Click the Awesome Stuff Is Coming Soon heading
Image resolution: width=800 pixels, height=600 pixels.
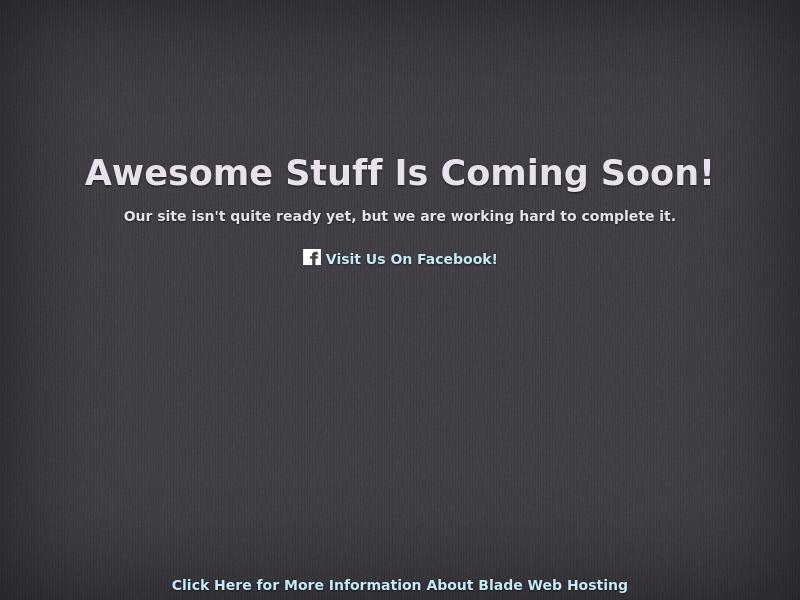click(x=399, y=172)
